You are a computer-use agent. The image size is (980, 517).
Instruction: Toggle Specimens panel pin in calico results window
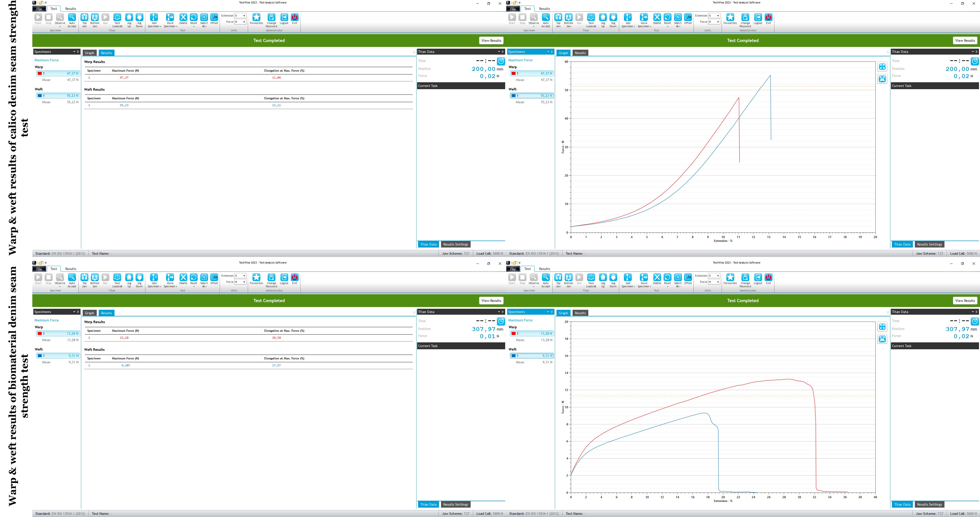coord(78,51)
